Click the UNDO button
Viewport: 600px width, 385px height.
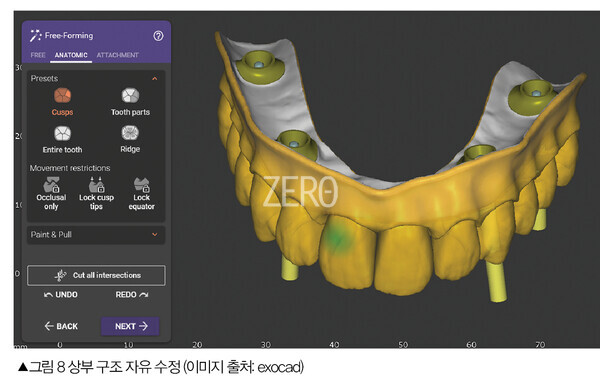(x=61, y=295)
